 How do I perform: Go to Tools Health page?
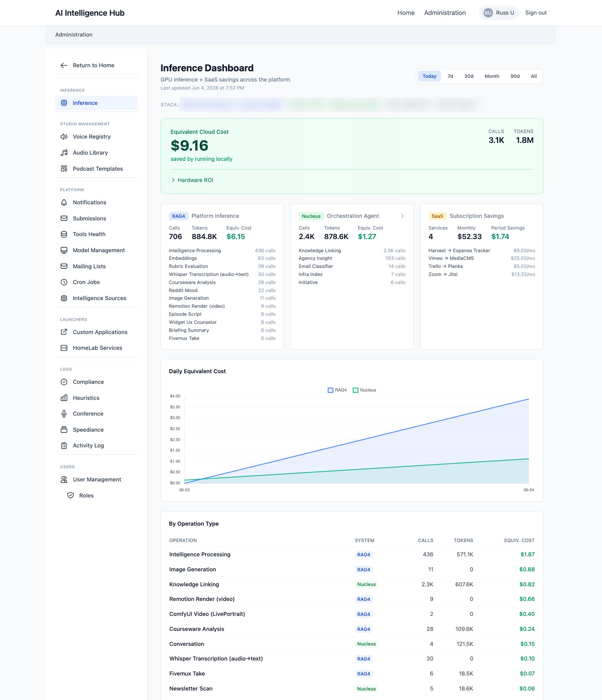click(97, 234)
